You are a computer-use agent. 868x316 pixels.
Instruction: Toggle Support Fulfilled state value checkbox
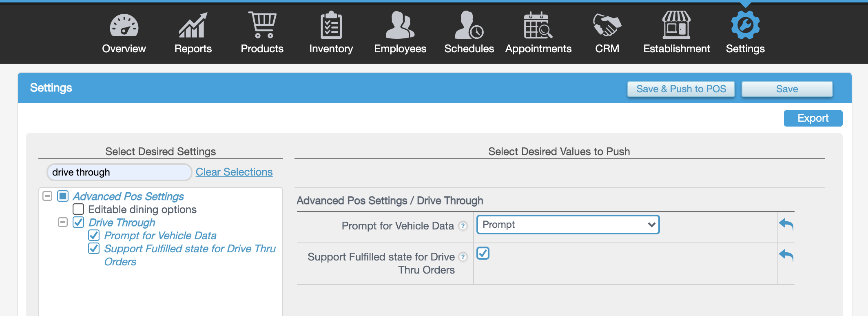point(483,254)
